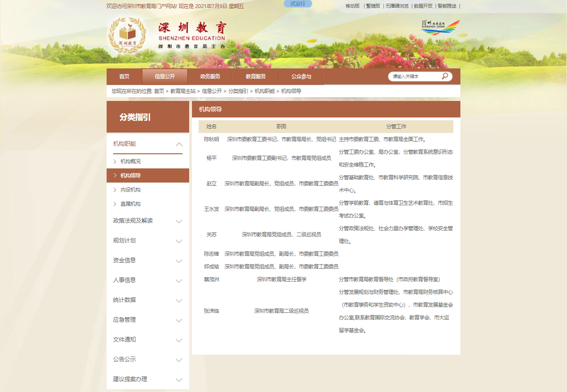Image resolution: width=567 pixels, height=392 pixels.
Task: Expand the 统计数据 section chevron
Action: (x=179, y=301)
